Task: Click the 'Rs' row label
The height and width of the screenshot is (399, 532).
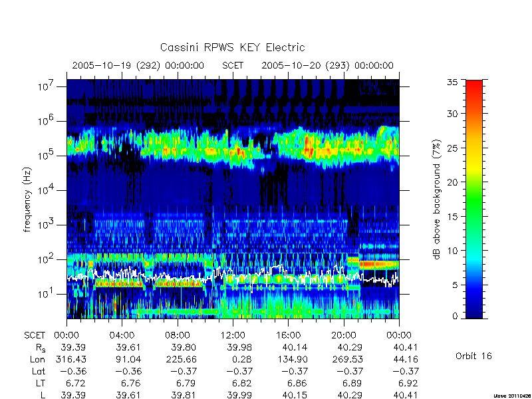Action: pos(41,348)
